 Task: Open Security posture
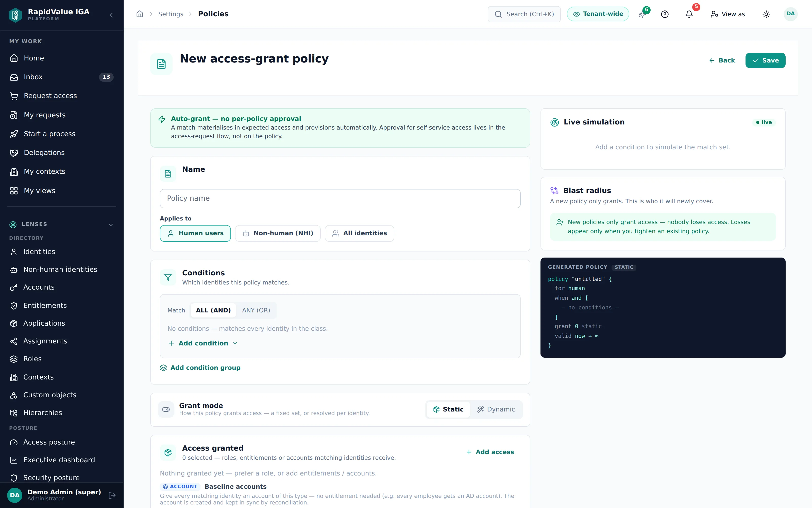pos(62,478)
